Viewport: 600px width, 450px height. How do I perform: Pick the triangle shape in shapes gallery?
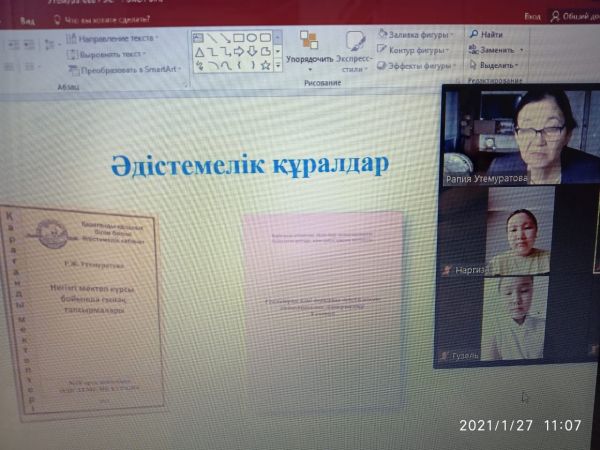click(x=200, y=51)
